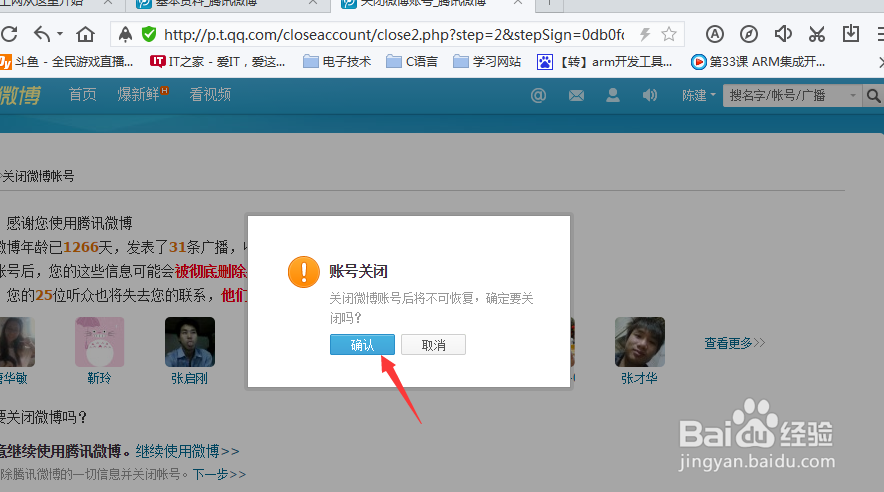Open 斗鱼 bookmark
This screenshot has width=884, height=492.
point(67,61)
